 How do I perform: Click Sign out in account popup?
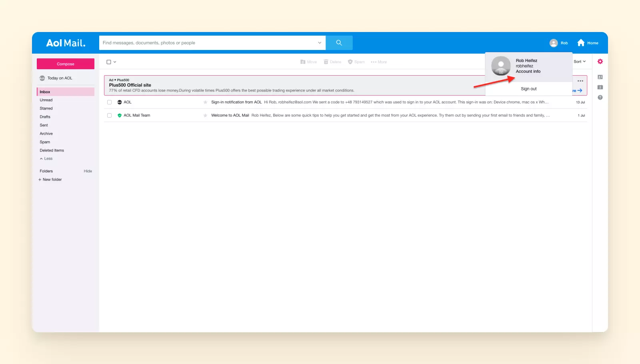[528, 89]
